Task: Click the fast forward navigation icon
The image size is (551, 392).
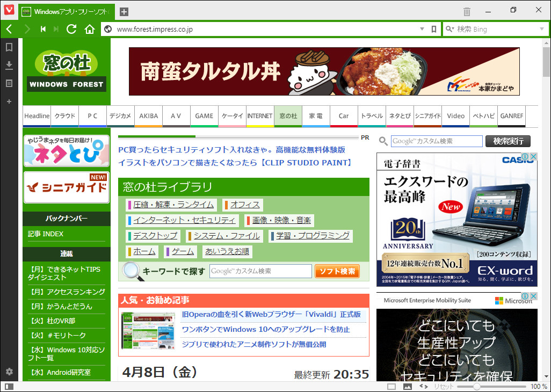Action: coord(56,29)
